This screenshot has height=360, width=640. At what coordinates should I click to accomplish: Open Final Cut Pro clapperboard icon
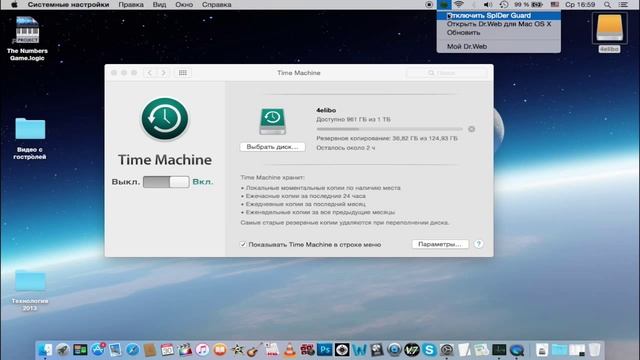[x=184, y=350]
